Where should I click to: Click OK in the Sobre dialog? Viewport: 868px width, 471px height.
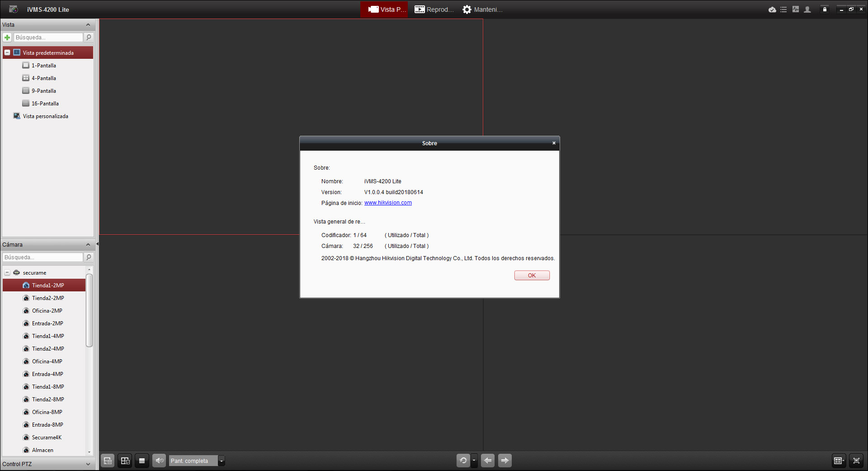(532, 276)
